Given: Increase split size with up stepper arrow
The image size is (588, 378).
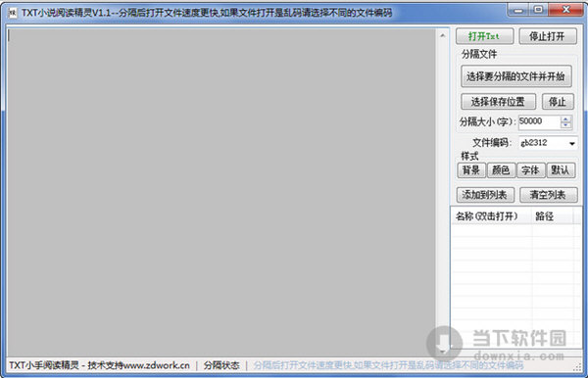Looking at the screenshot, I should tap(565, 118).
